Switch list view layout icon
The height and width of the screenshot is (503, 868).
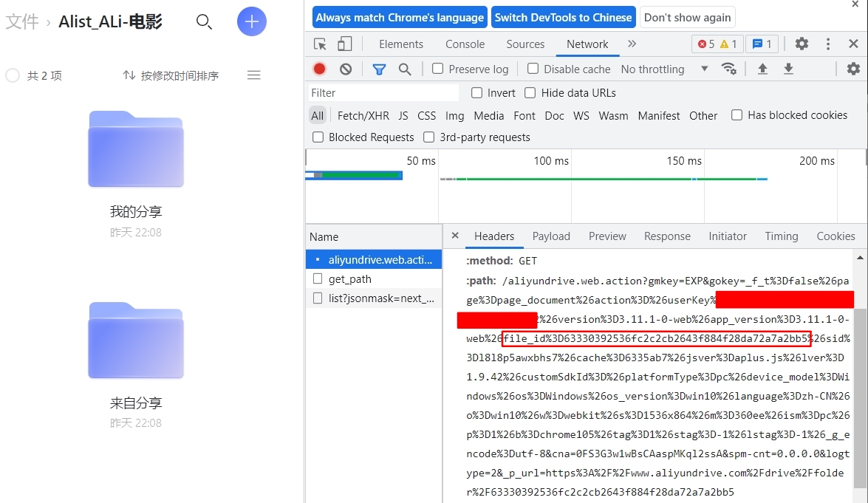click(253, 75)
